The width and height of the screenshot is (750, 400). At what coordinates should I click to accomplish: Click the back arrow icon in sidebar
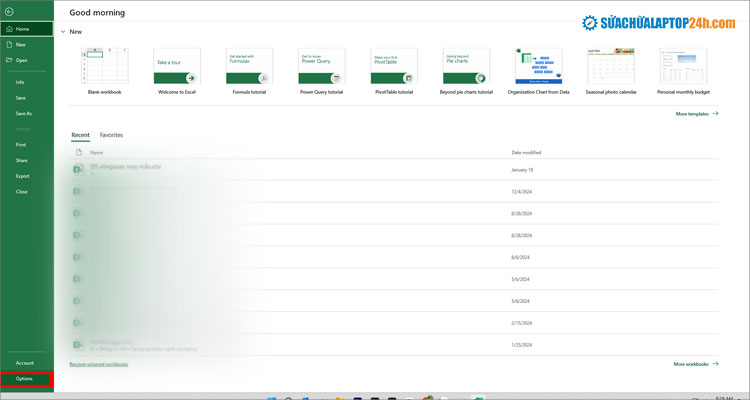[x=9, y=10]
